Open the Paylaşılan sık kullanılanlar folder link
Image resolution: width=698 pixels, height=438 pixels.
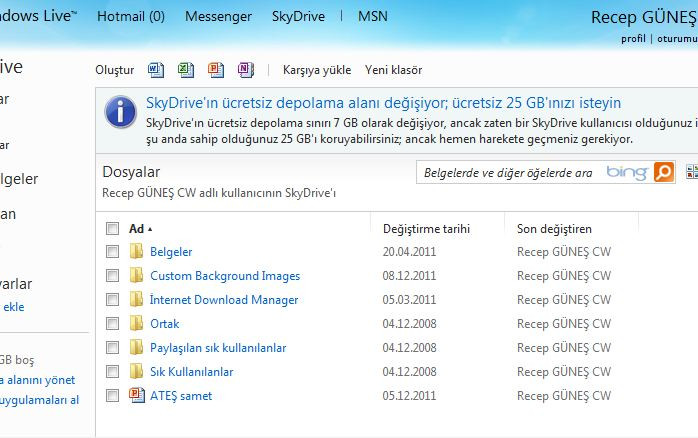tap(218, 348)
